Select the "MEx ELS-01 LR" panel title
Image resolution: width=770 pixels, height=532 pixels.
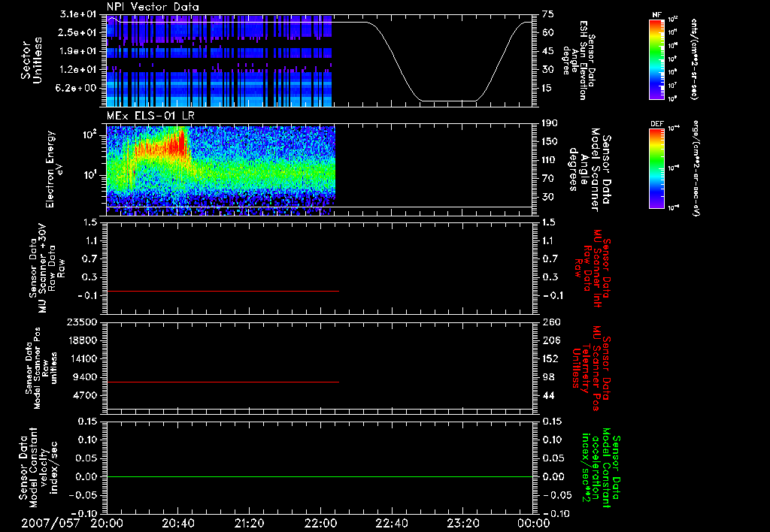click(149, 116)
